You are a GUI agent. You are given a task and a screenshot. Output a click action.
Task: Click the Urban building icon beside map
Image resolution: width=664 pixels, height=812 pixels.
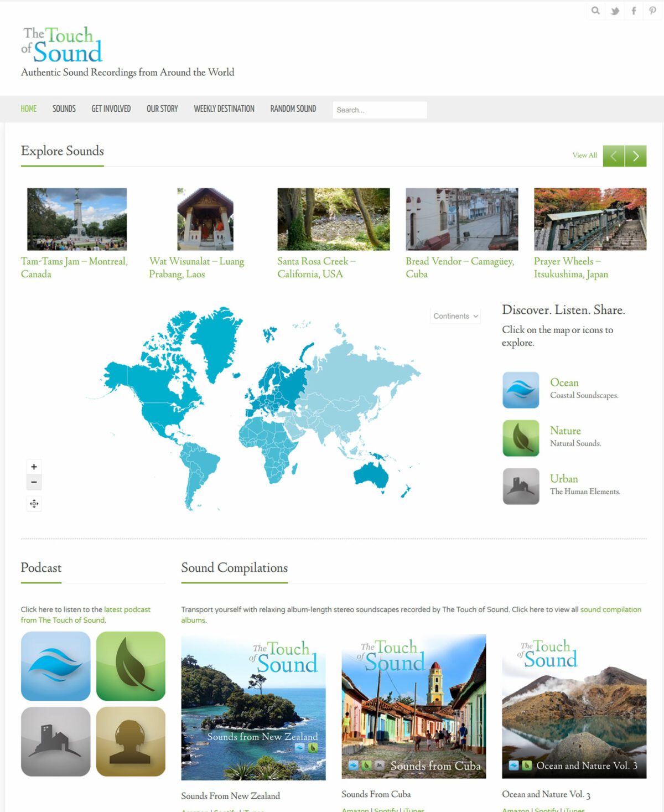pyautogui.click(x=521, y=487)
